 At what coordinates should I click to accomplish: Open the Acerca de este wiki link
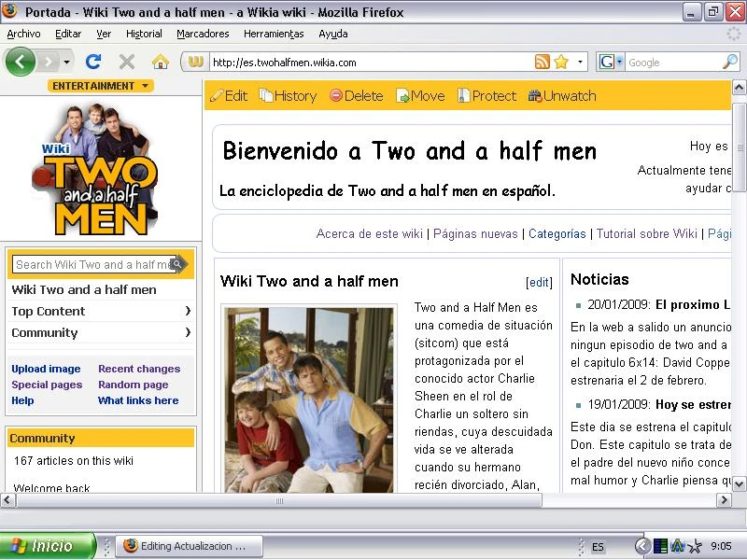coord(369,234)
